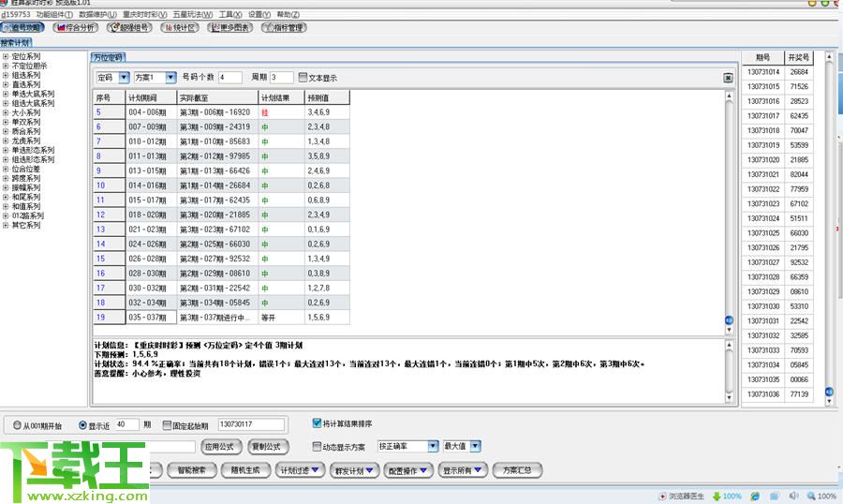This screenshot has height=504, width=843.
Task: Expand the 012路系列 tree node
Action: 6,215
